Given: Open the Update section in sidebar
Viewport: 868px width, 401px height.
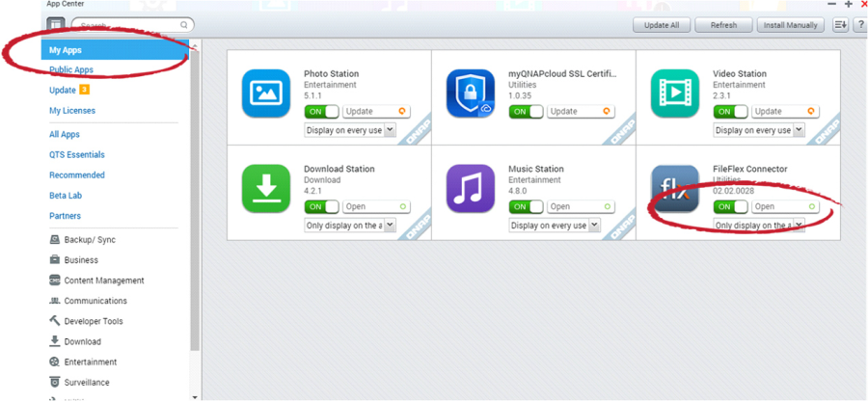Looking at the screenshot, I should pos(63,91).
